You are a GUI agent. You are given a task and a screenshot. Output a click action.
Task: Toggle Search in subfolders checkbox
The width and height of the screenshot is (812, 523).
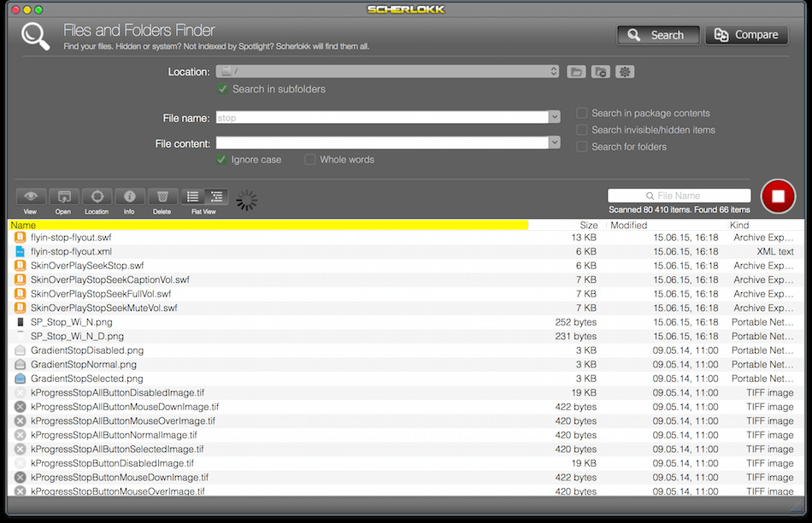pyautogui.click(x=223, y=89)
